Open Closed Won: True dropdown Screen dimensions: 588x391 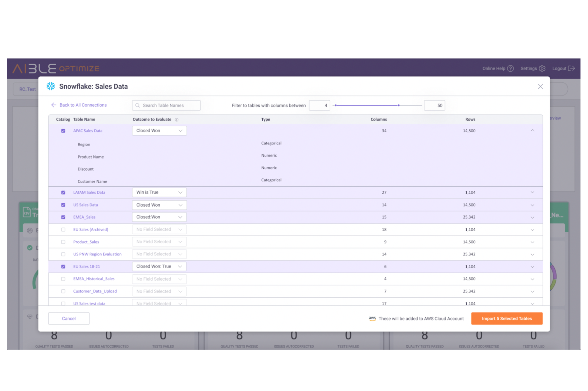(159, 266)
